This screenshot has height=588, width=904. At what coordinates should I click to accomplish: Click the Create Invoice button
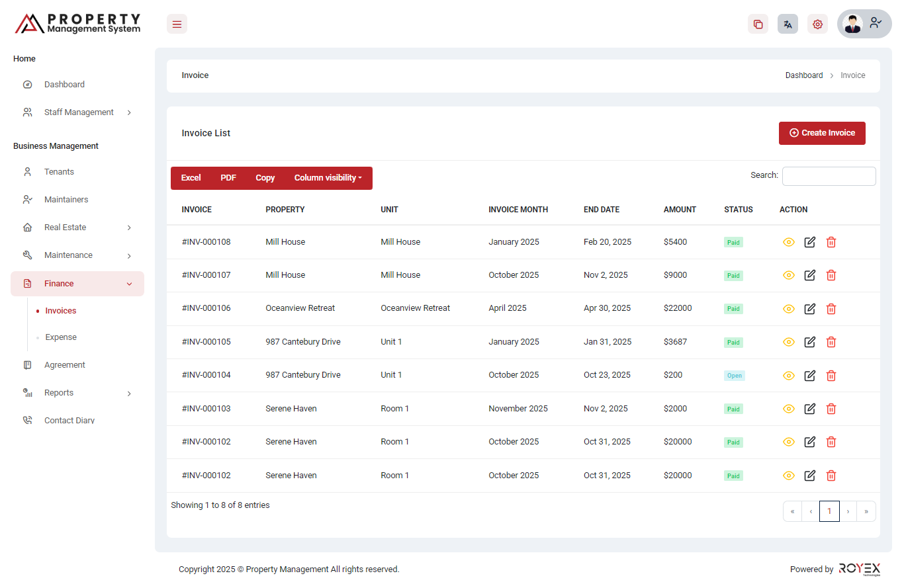[x=822, y=133]
